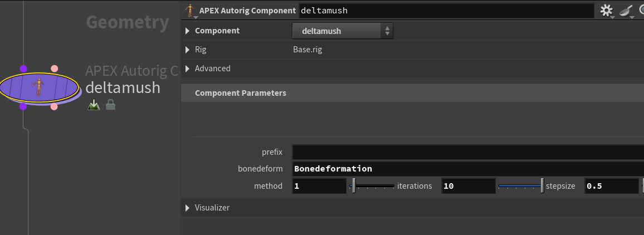Open the gear settings menu
The image size is (644, 235).
click(607, 11)
